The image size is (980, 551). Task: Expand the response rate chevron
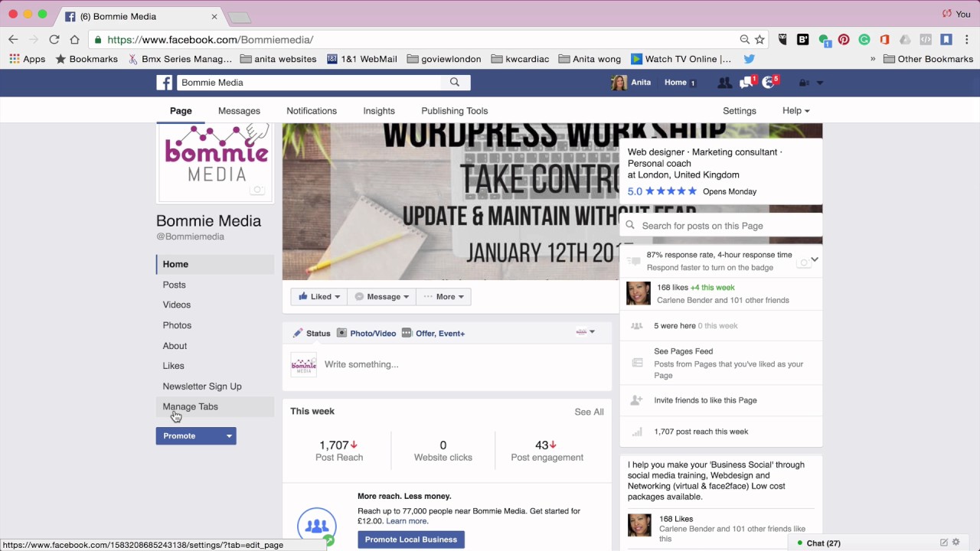point(815,259)
